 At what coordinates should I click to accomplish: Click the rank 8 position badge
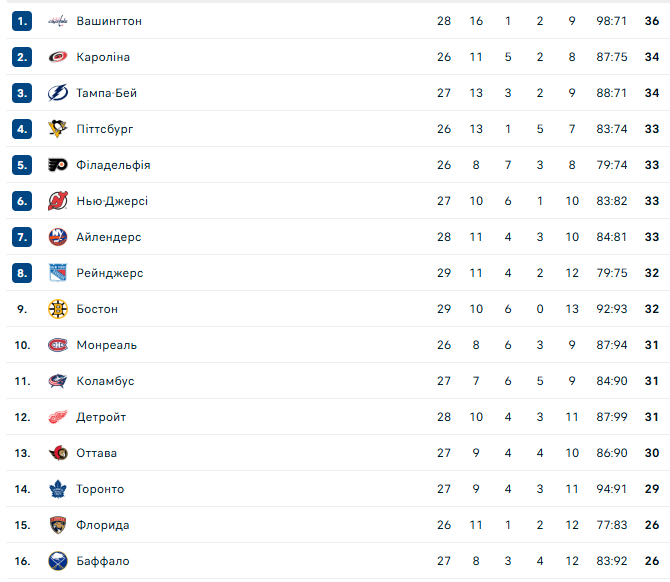click(x=23, y=273)
